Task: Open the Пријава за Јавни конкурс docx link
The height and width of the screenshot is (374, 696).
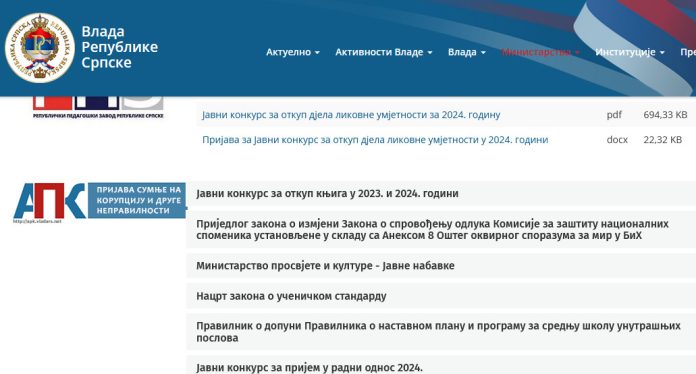Action: point(375,140)
